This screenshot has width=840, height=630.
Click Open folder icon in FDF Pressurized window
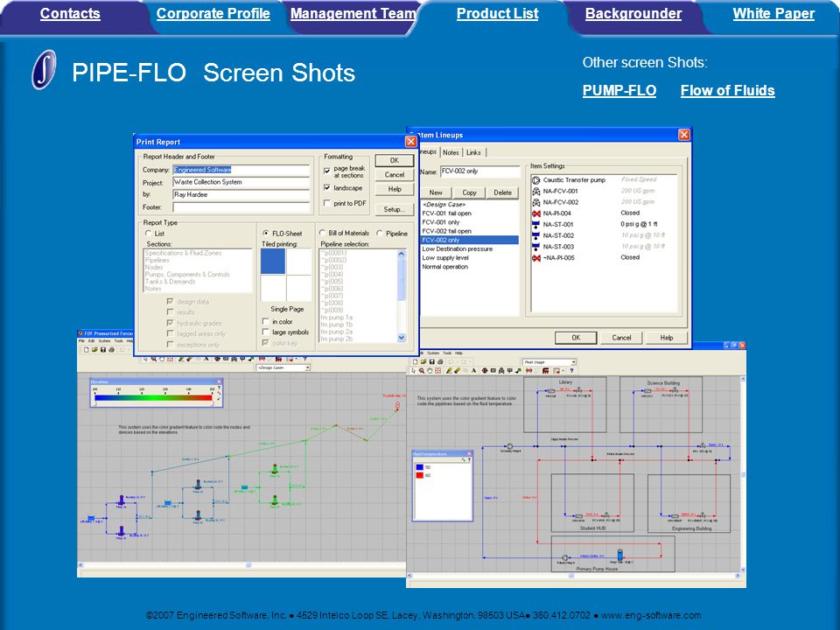click(94, 350)
